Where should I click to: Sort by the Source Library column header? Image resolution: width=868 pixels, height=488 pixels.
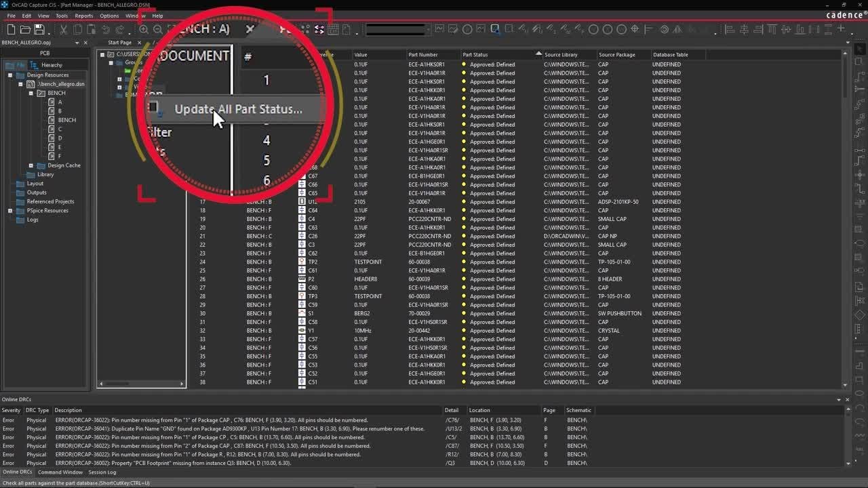tap(568, 54)
